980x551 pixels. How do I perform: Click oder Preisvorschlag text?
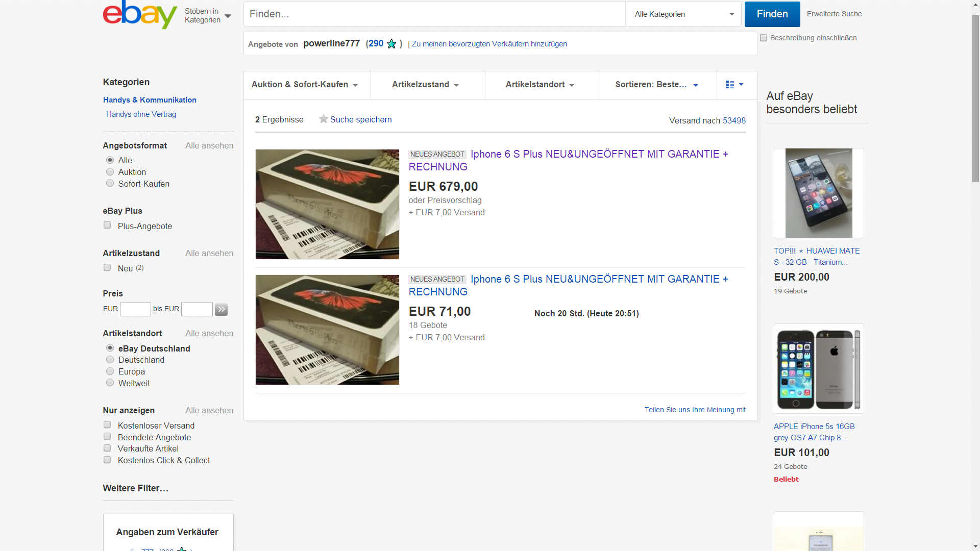pyautogui.click(x=445, y=201)
